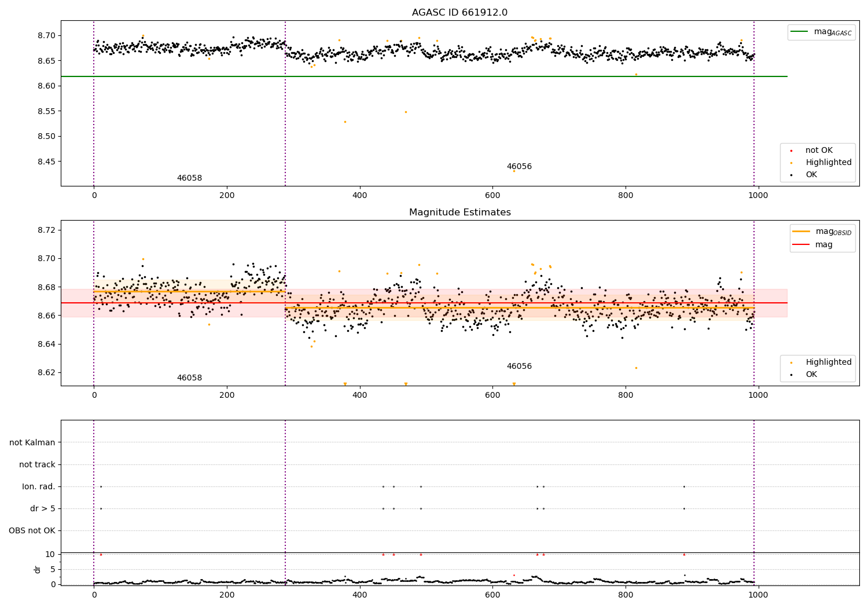This screenshot has width=868, height=608.
Task: Click the 'Ion. rad.' axis label
Action: [x=39, y=487]
